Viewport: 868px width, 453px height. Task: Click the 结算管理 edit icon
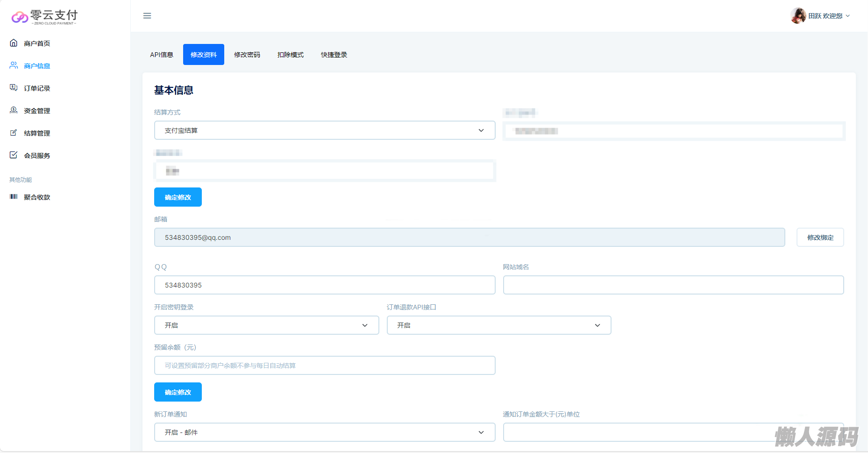click(14, 133)
